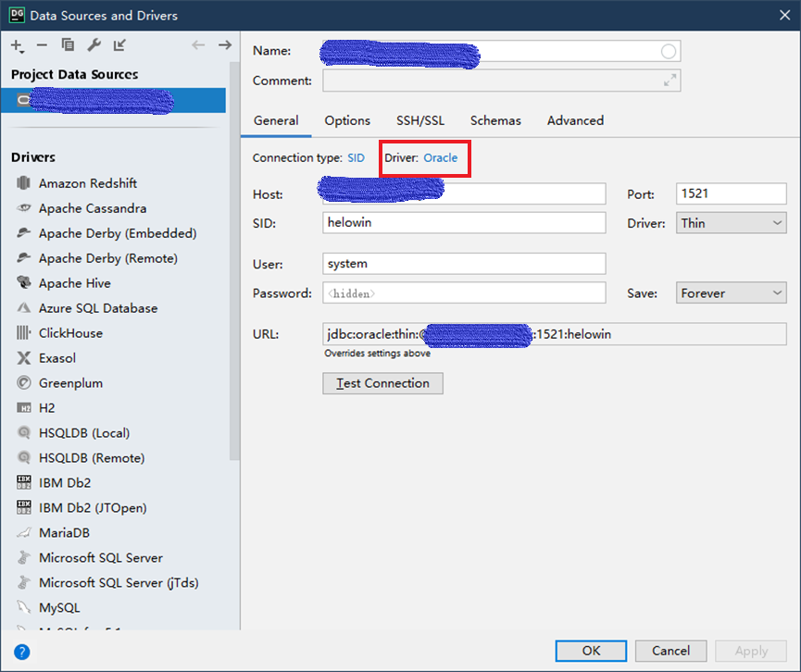Click the User field with system
The width and height of the screenshot is (801, 672).
pyautogui.click(x=464, y=264)
